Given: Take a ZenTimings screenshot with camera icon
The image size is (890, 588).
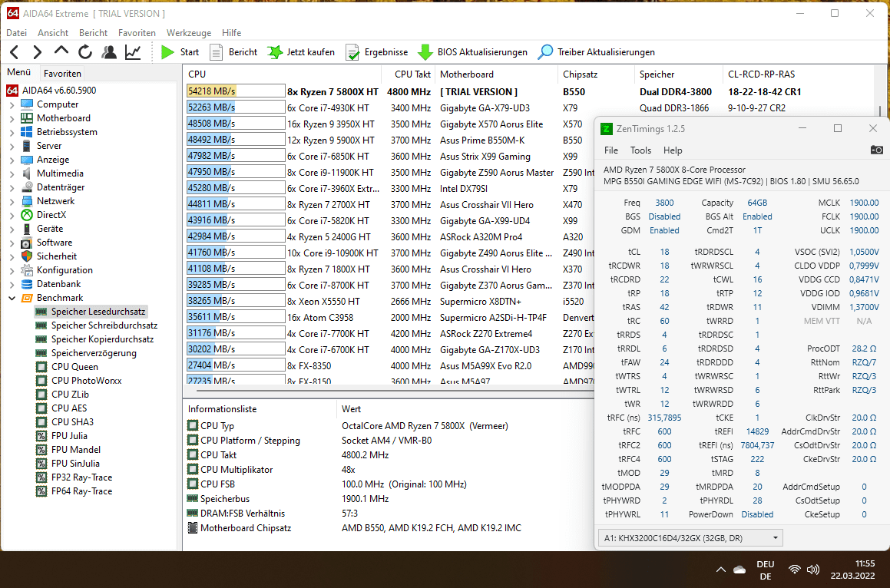Looking at the screenshot, I should click(x=876, y=150).
